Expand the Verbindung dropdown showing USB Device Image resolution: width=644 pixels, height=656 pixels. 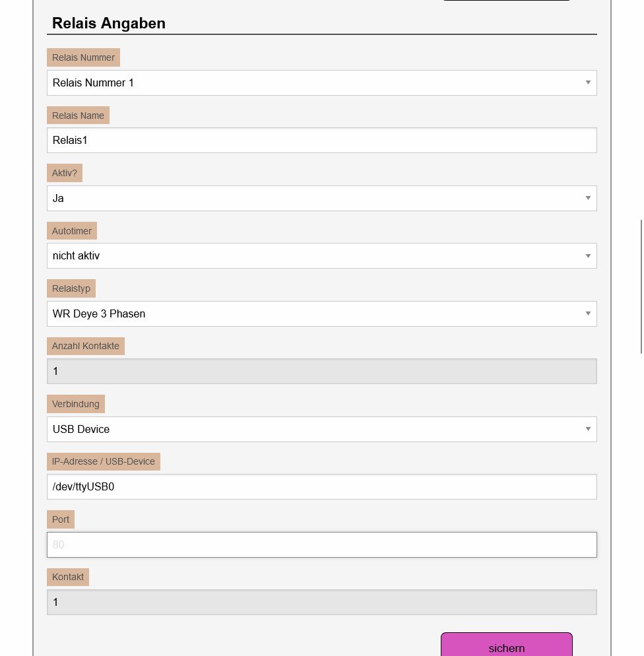click(321, 430)
